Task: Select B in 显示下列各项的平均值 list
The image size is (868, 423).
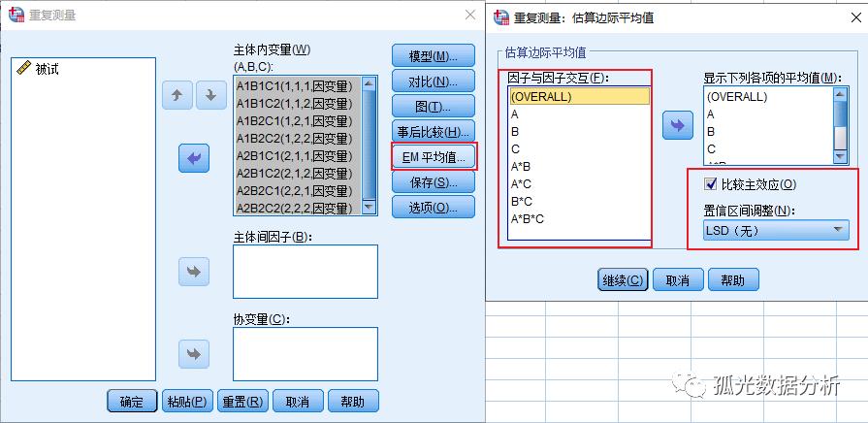Action: click(x=769, y=132)
